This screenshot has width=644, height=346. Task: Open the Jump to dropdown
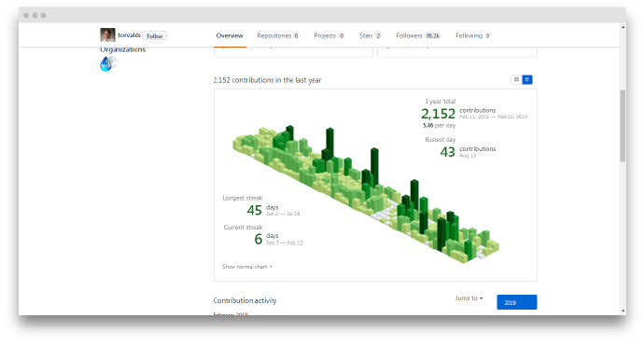(469, 298)
